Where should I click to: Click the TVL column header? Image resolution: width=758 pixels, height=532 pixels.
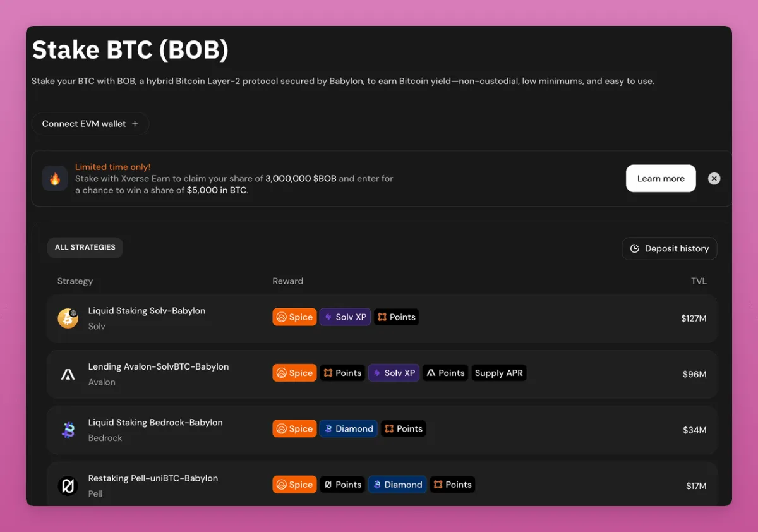698,281
